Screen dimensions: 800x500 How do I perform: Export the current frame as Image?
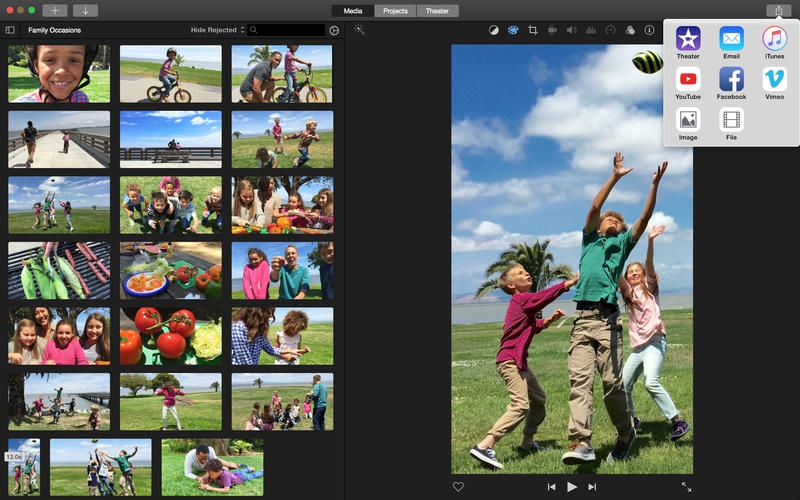click(687, 121)
